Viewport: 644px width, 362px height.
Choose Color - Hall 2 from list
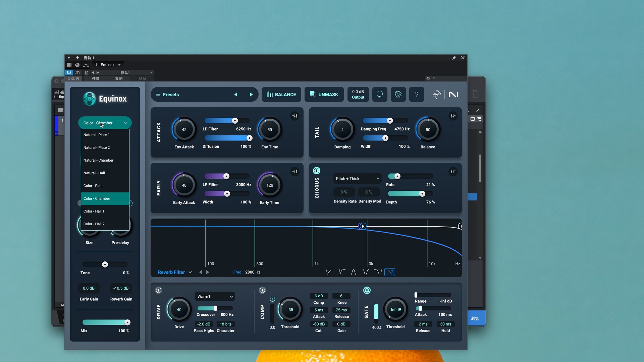pyautogui.click(x=105, y=224)
